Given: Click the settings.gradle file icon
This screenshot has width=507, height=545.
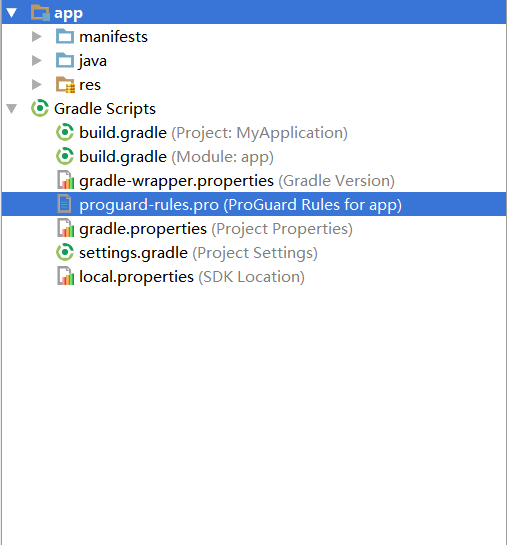Looking at the screenshot, I should [x=65, y=252].
